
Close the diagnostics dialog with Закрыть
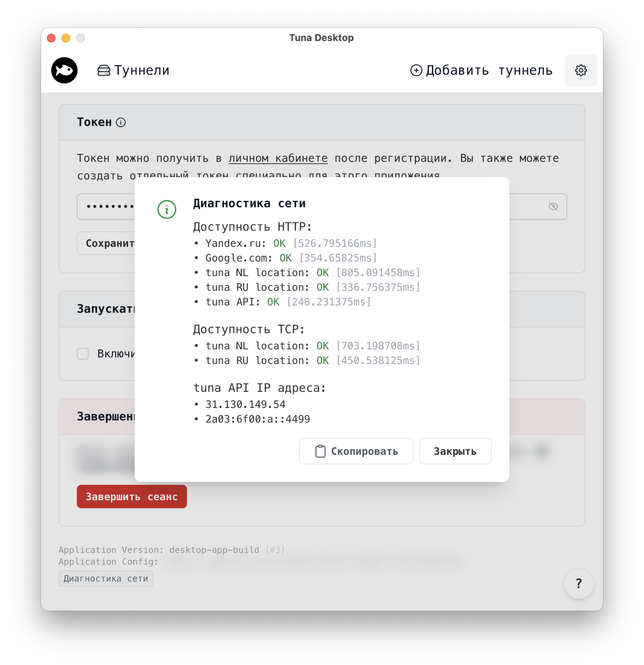[455, 451]
